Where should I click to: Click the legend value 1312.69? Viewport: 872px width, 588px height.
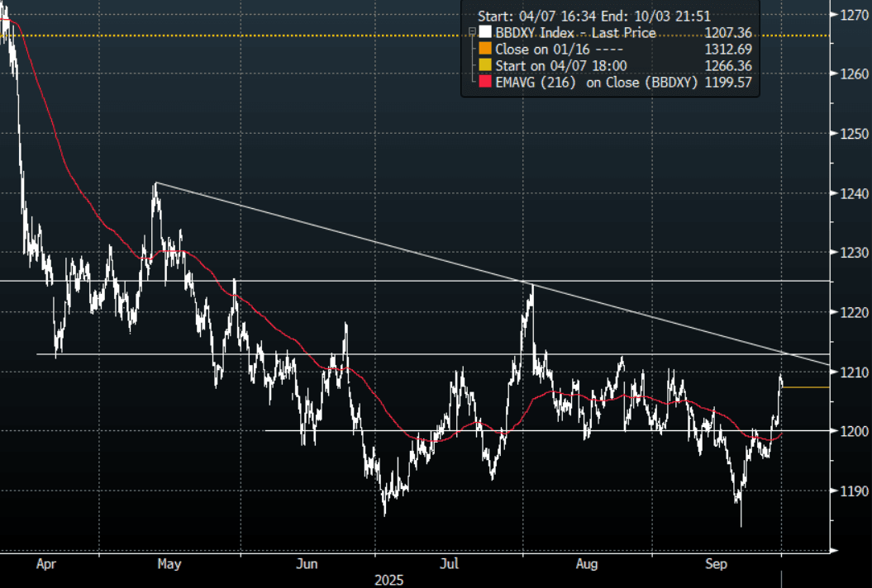(x=728, y=50)
